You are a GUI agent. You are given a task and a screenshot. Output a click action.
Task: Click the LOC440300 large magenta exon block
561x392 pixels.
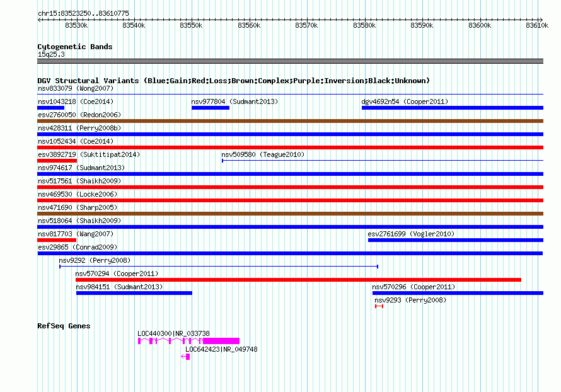[221, 341]
